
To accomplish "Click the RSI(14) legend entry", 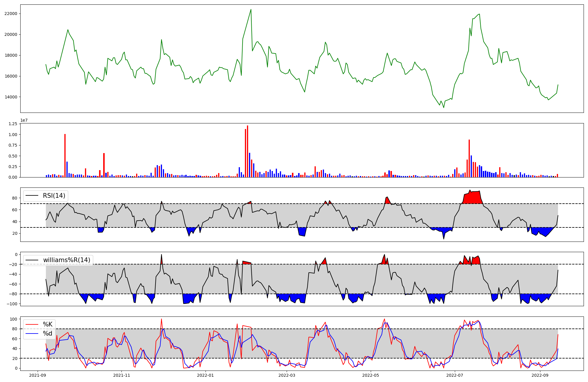I will [54, 196].
